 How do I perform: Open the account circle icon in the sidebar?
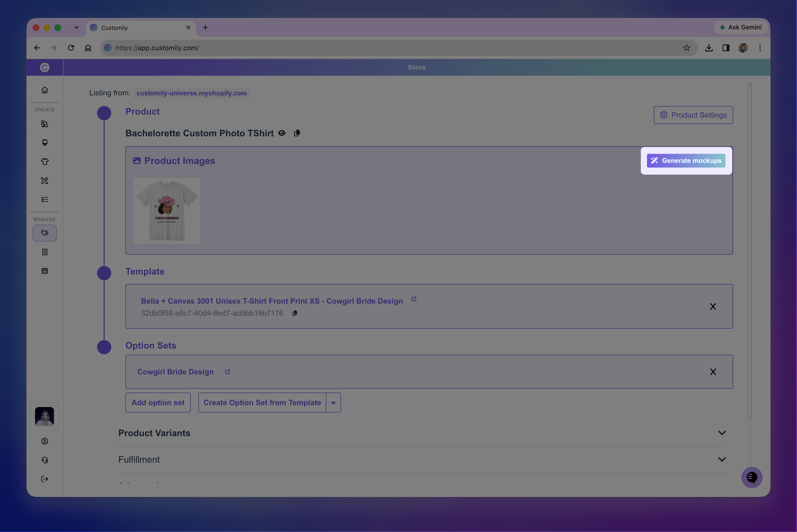click(x=45, y=441)
